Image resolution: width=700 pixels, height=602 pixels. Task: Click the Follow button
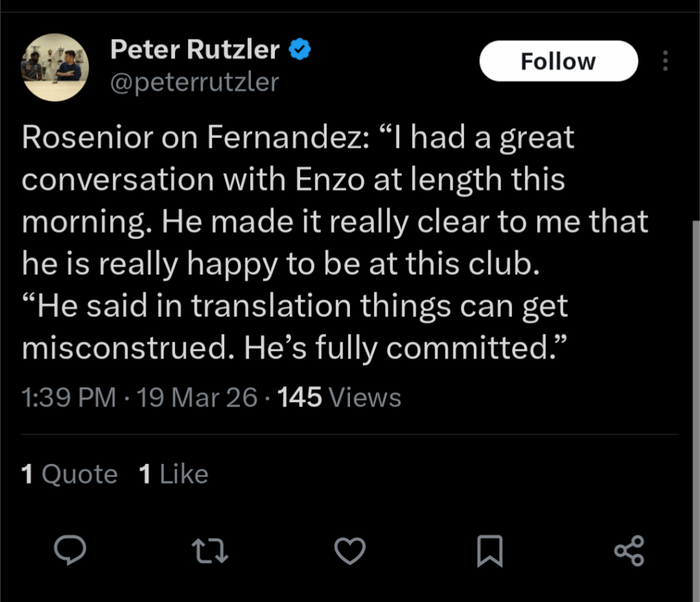click(x=558, y=60)
